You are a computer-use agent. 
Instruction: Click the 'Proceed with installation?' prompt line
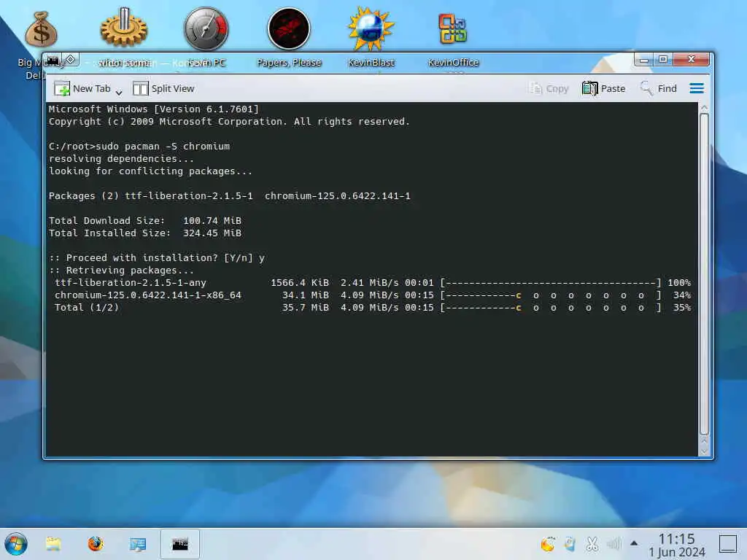(x=157, y=257)
